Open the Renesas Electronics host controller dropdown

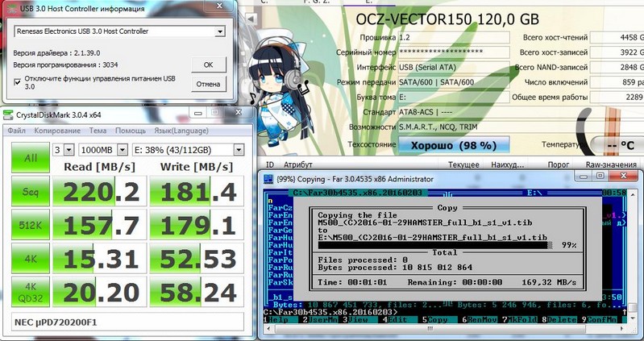[x=220, y=31]
